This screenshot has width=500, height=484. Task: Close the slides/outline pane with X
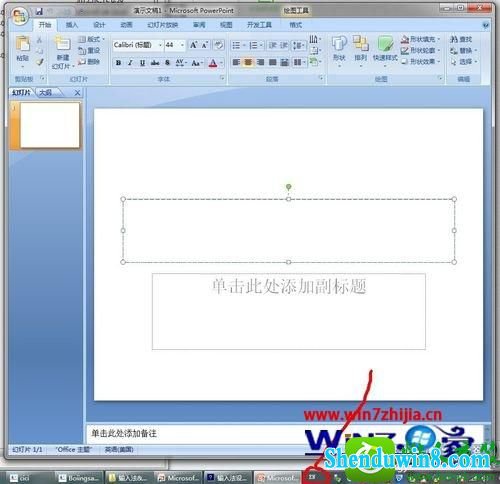[77, 93]
